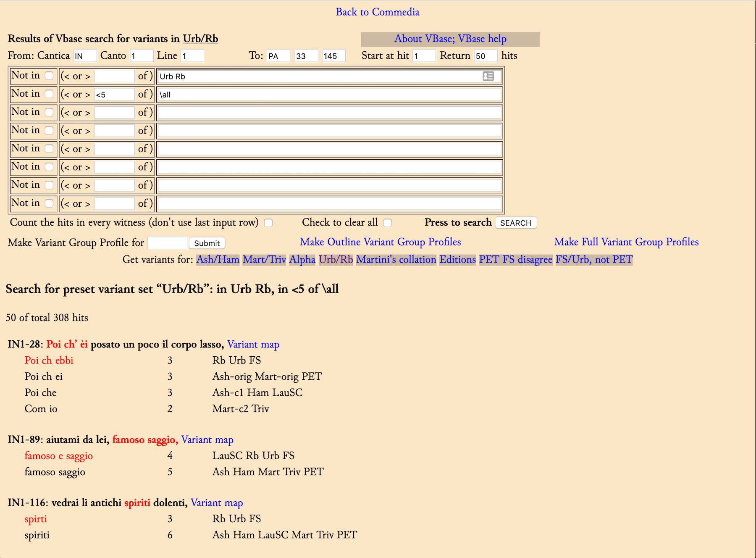The image size is (756, 558).
Task: Click the Return hits count field
Action: click(486, 56)
